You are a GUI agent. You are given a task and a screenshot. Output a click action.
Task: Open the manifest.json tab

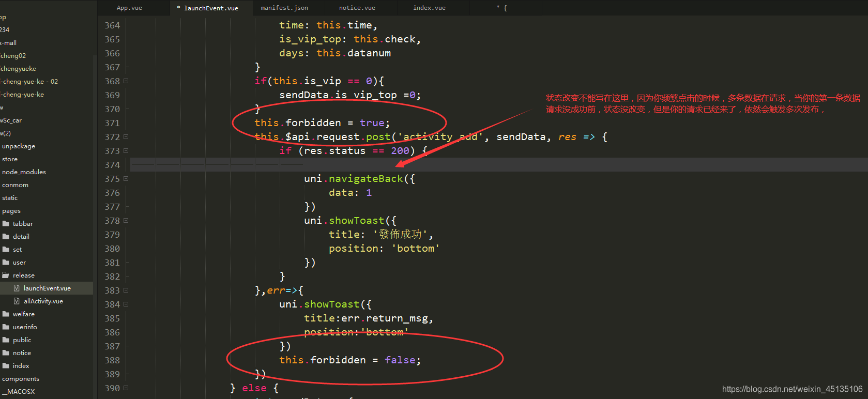coord(284,8)
